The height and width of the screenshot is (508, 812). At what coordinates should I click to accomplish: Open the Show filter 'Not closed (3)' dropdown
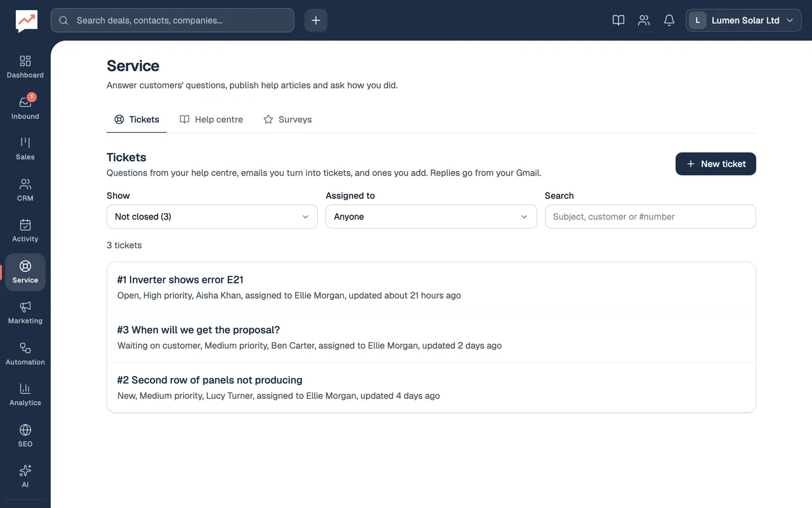(212, 216)
